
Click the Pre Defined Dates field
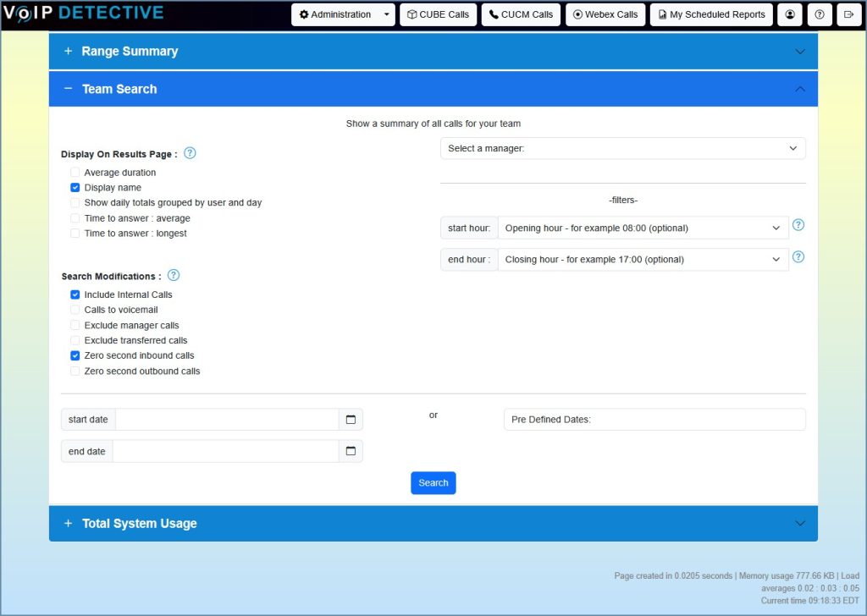point(654,420)
